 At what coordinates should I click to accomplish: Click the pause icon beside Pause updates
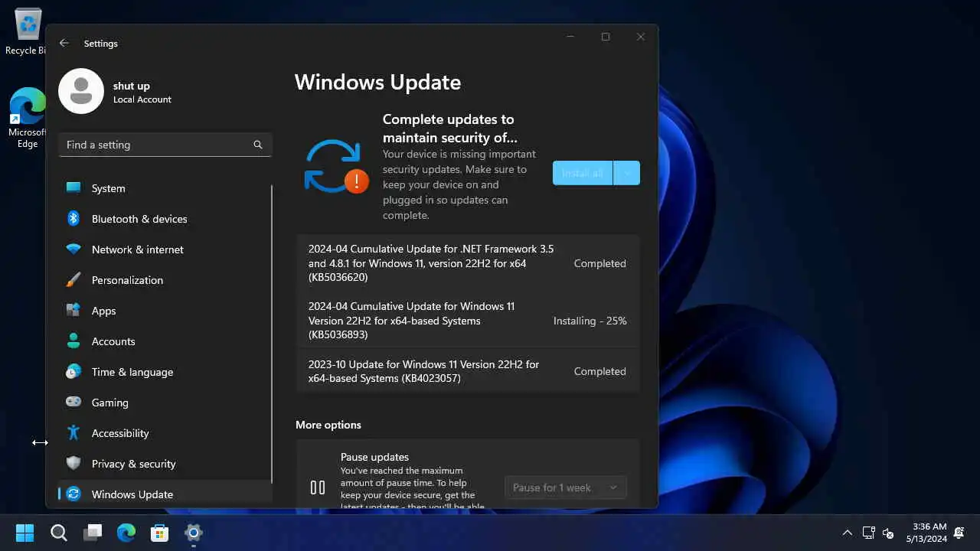coord(318,487)
